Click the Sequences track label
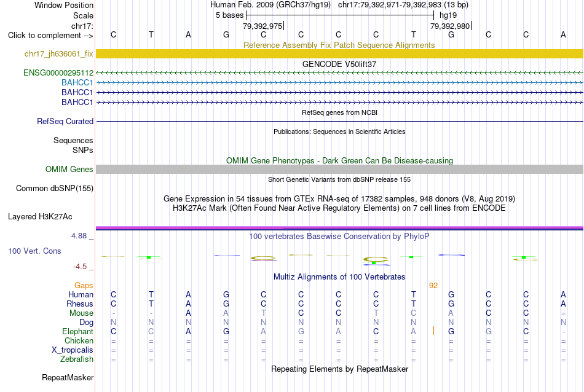The image size is (584, 392). pos(73,140)
